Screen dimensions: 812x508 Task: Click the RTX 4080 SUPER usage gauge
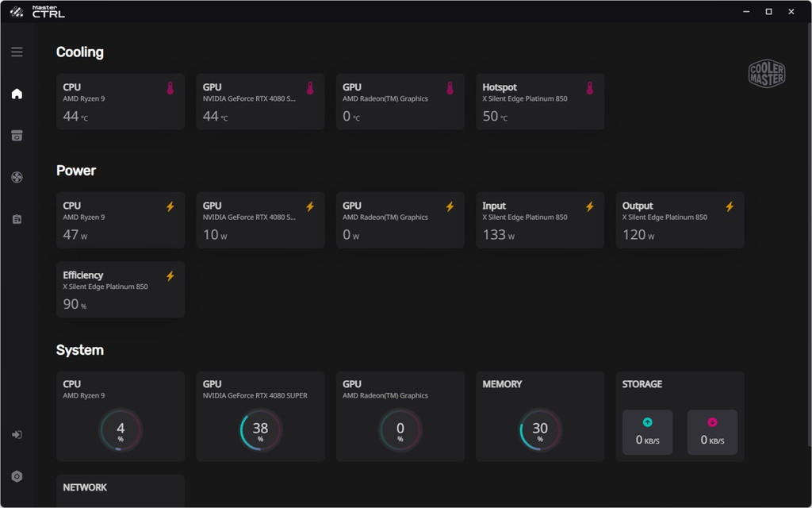pos(260,429)
